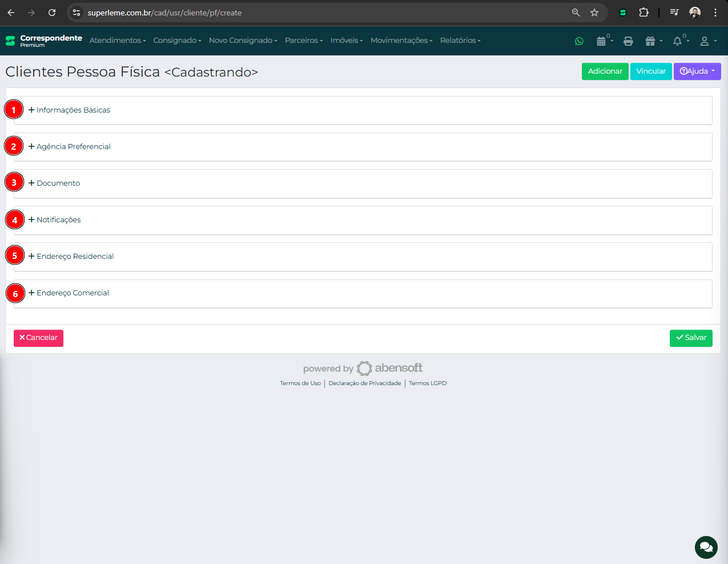Open the gift box icon menu
The image size is (728, 564).
pos(650,41)
